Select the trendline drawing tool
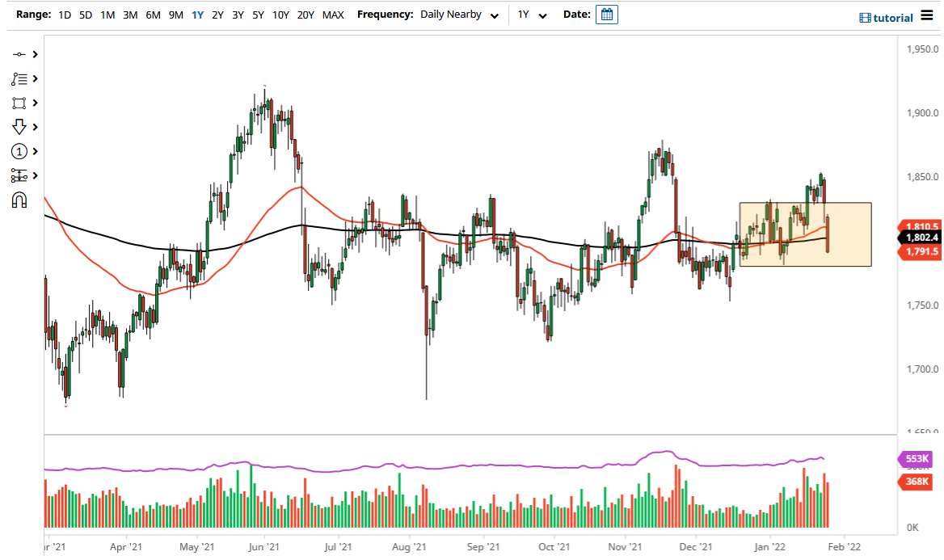The height and width of the screenshot is (560, 944). tap(19, 54)
